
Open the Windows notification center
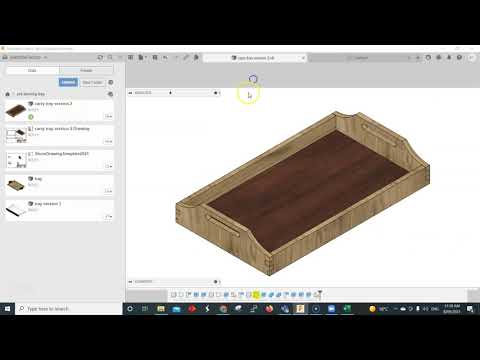(x=470, y=309)
